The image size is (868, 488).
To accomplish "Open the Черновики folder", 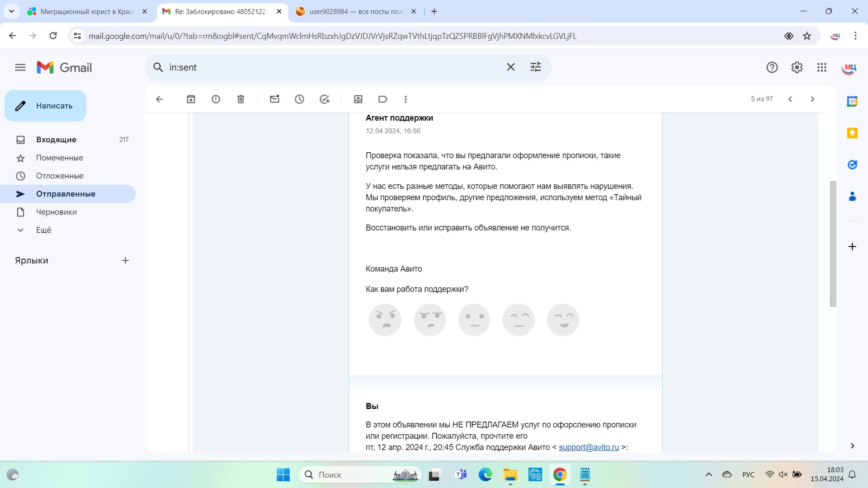I will pos(68,212).
